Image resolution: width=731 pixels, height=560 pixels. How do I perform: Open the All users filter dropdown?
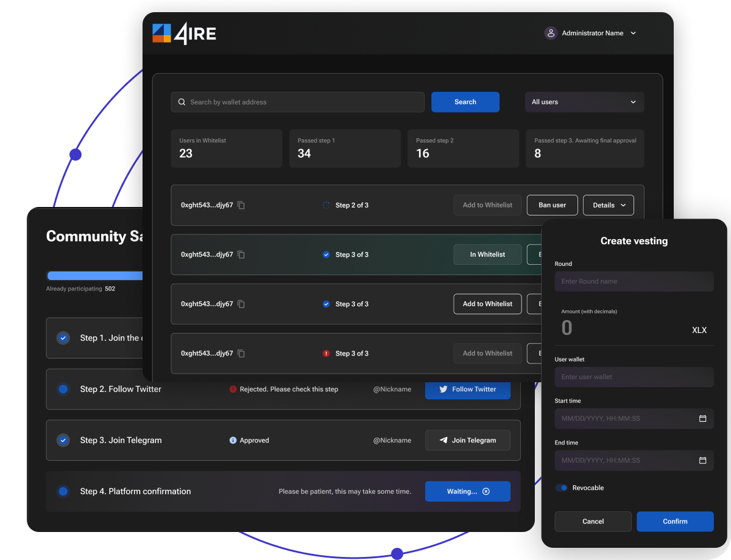click(585, 102)
